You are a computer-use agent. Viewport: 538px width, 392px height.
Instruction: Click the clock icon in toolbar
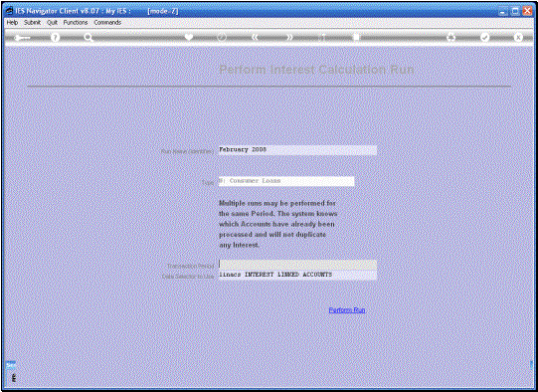click(x=222, y=37)
